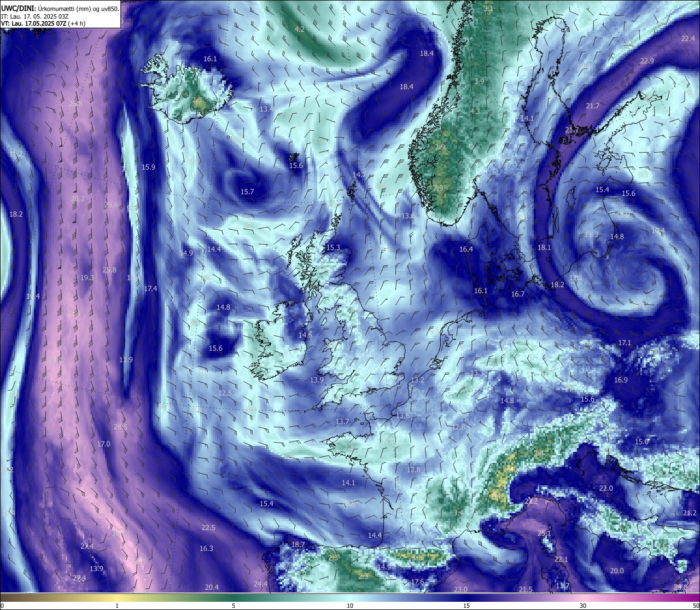
Task: Click the map value '20.4'
Action: coord(212,587)
